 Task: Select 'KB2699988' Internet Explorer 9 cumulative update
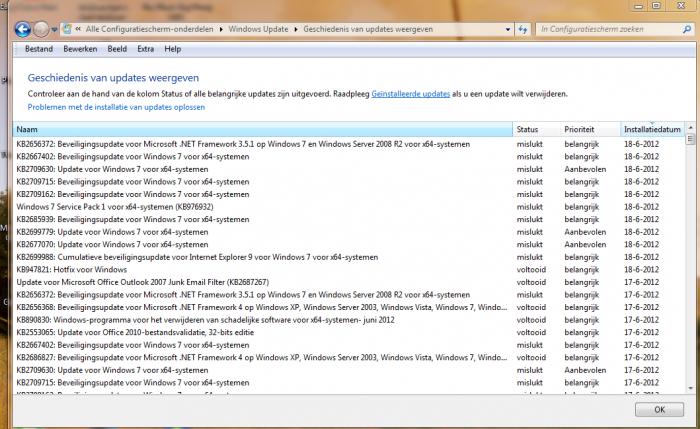click(x=197, y=257)
